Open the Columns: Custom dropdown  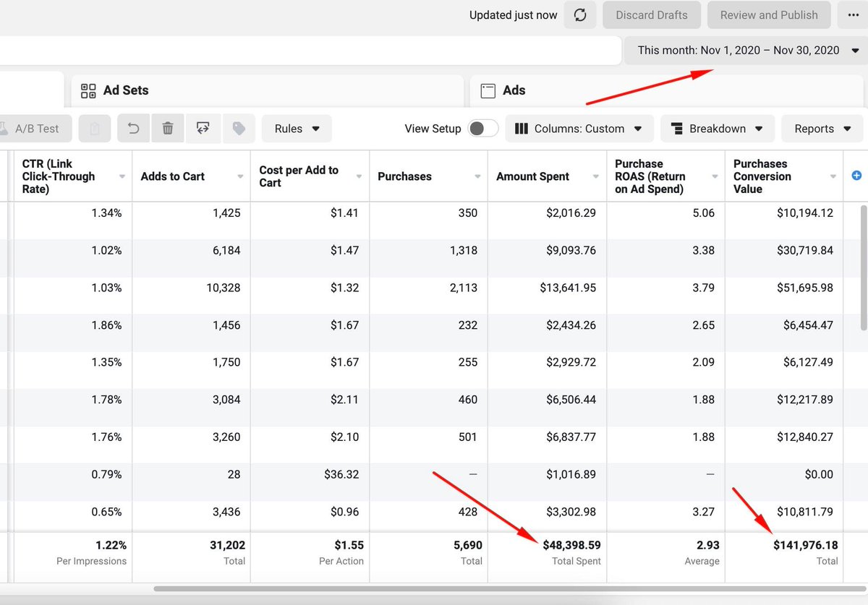coord(579,129)
